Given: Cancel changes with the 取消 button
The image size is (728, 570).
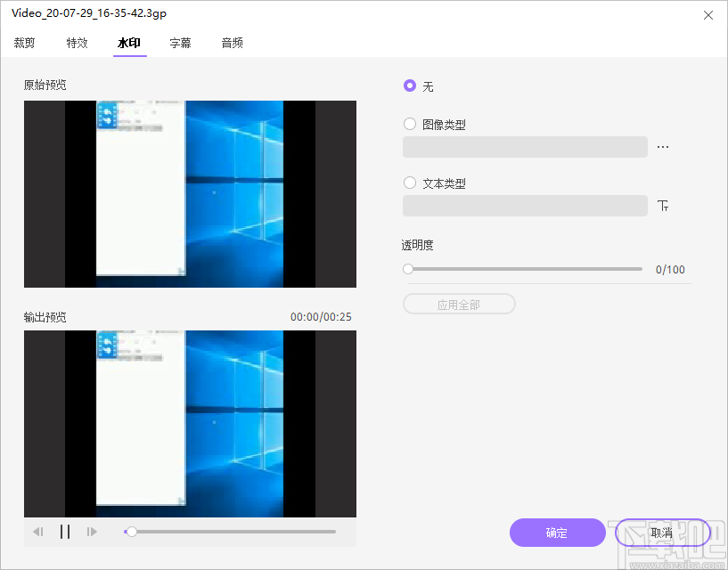Looking at the screenshot, I should [x=661, y=532].
